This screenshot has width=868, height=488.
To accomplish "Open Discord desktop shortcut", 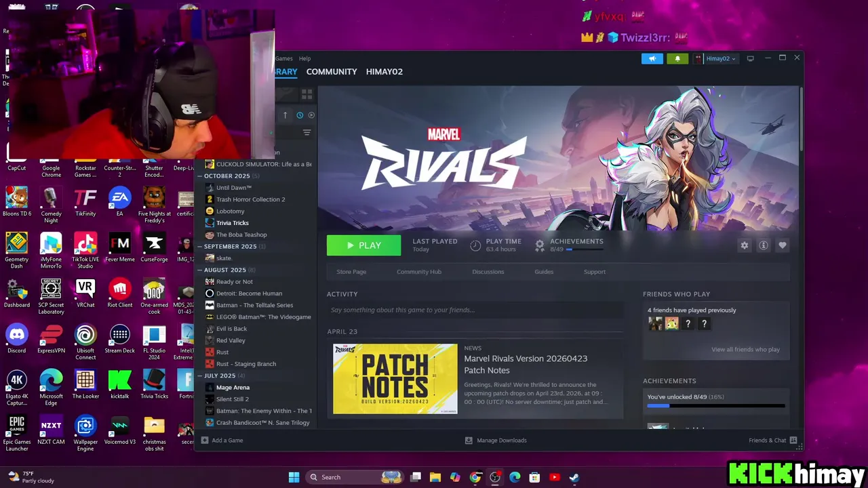I will pyautogui.click(x=17, y=339).
